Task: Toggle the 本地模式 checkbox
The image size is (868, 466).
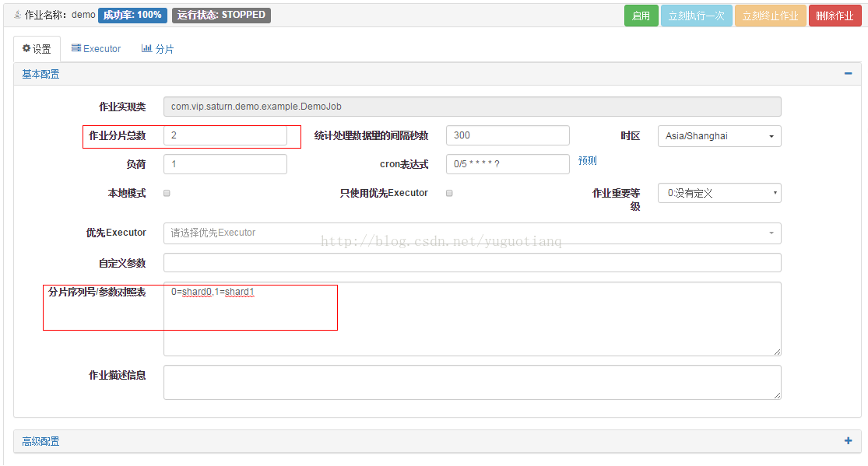Action: (167, 193)
